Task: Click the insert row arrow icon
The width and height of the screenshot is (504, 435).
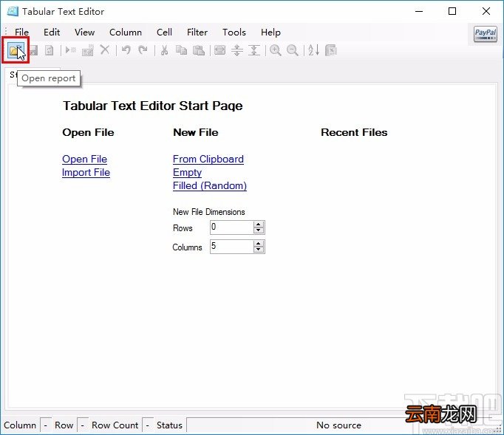Action: (x=70, y=50)
